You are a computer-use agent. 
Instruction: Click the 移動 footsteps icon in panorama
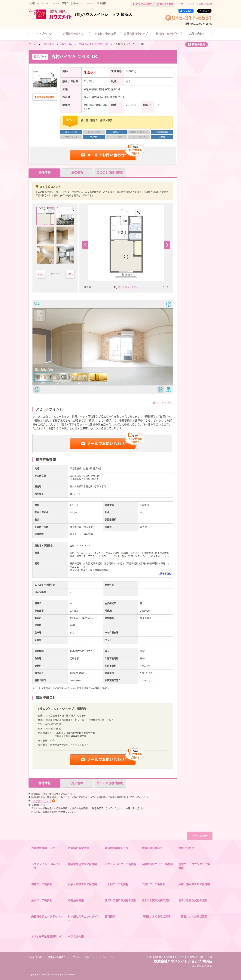coord(36,390)
